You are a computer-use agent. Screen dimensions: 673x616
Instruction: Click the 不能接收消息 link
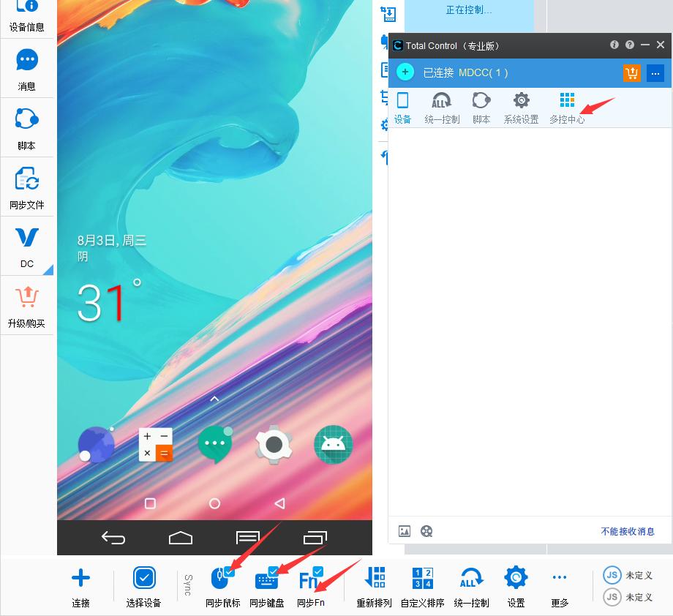[628, 532]
